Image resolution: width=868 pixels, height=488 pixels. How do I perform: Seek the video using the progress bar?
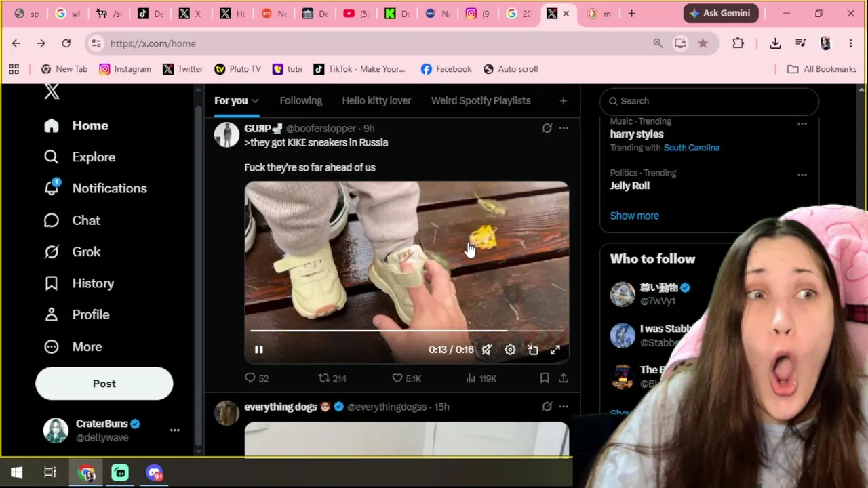coord(407,331)
